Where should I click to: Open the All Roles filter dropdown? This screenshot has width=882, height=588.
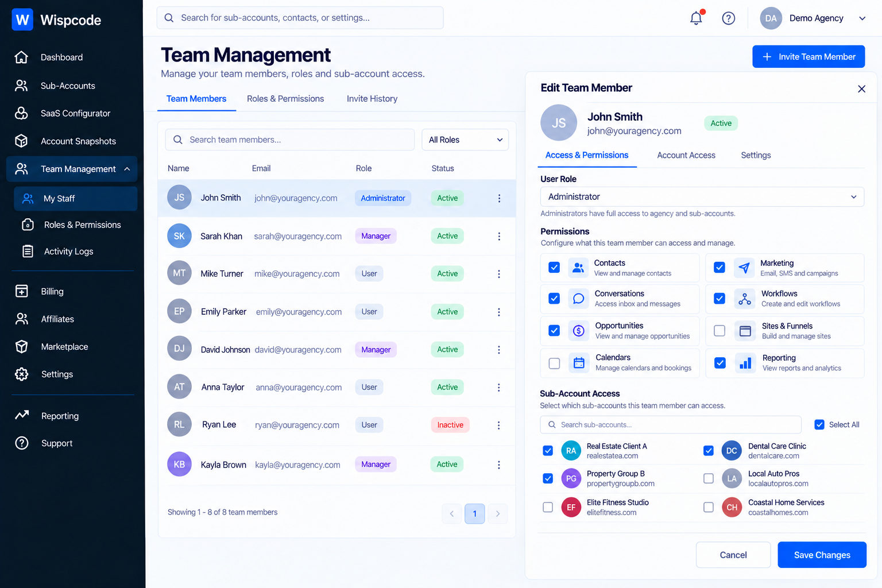pos(465,140)
